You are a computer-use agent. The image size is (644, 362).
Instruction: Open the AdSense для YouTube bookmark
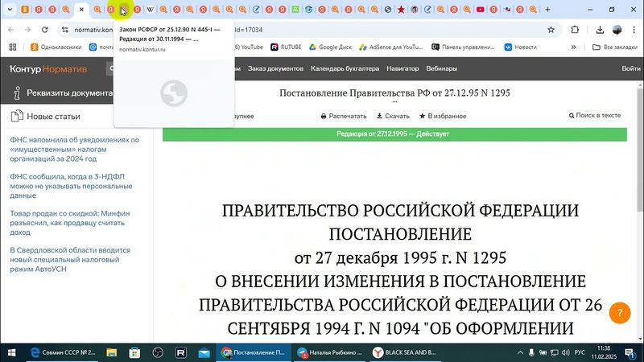point(390,47)
